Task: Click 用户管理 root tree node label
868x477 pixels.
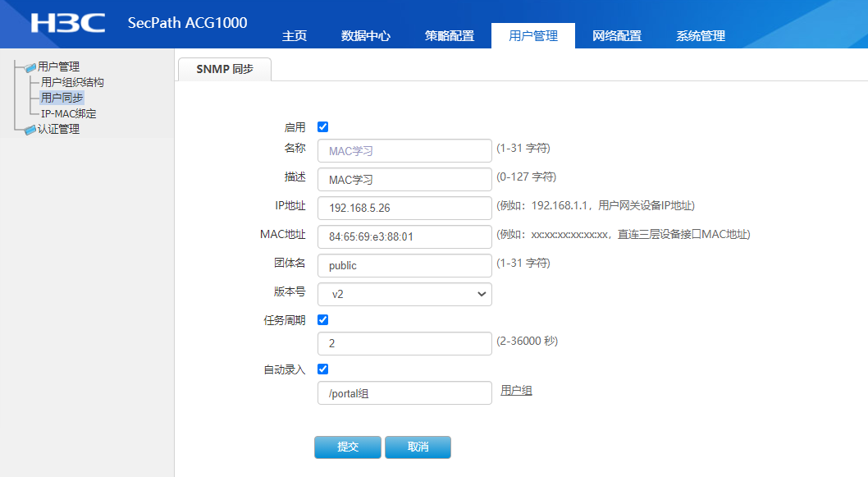Action: click(59, 67)
